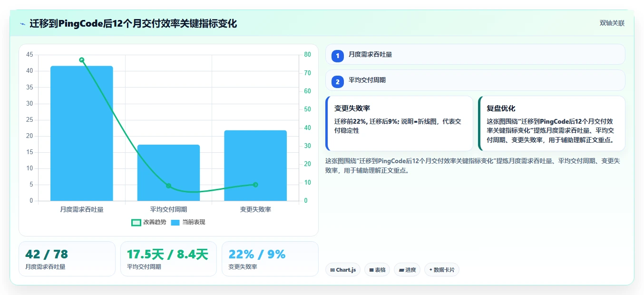Click the lightning icon beside the title
The width and height of the screenshot is (644, 295).
[22, 23]
